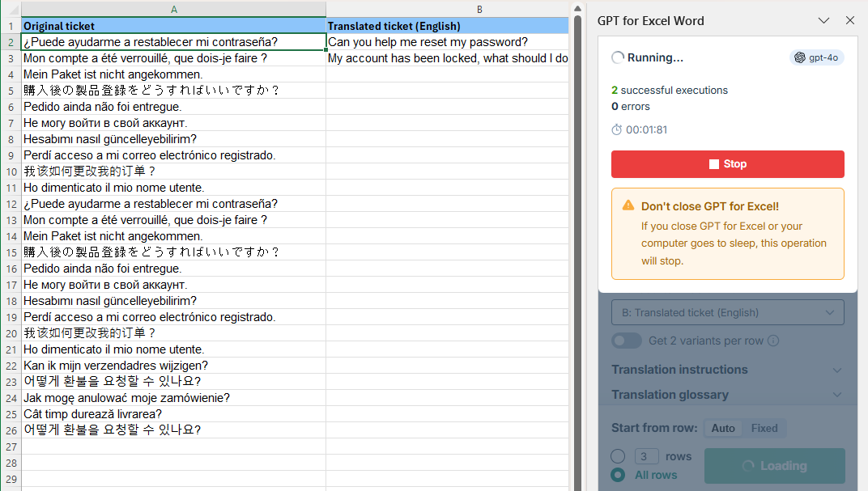Select row 3 cell 'Mon compte a été verrouillé'
This screenshot has width=868, height=491.
[x=174, y=58]
